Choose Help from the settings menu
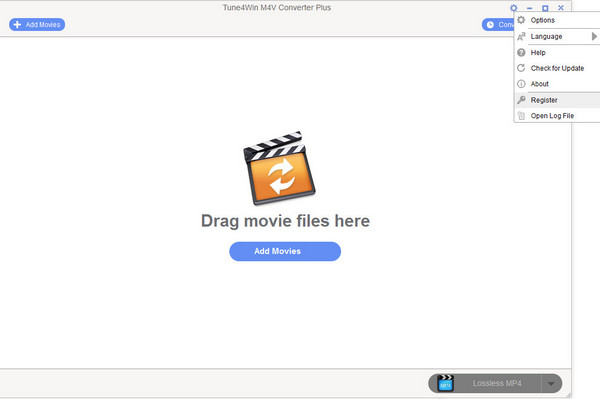The image size is (600, 399). click(557, 52)
